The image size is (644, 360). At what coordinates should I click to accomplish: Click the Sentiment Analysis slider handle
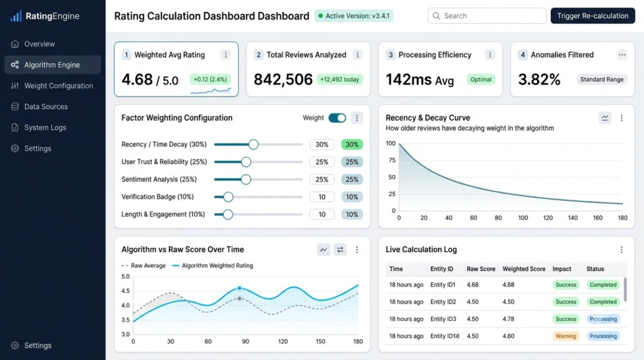(245, 179)
